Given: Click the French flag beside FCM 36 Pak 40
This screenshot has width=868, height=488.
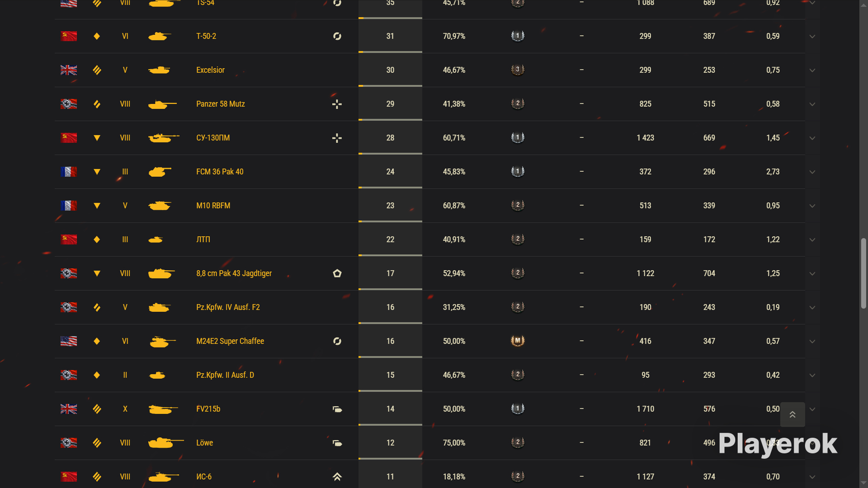Looking at the screenshot, I should coord(69,172).
